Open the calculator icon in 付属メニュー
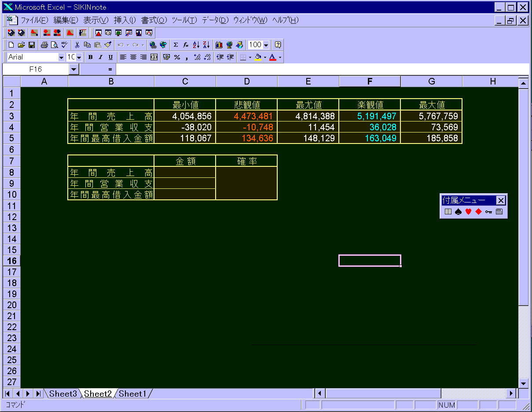This screenshot has width=532, height=412. pos(499,212)
